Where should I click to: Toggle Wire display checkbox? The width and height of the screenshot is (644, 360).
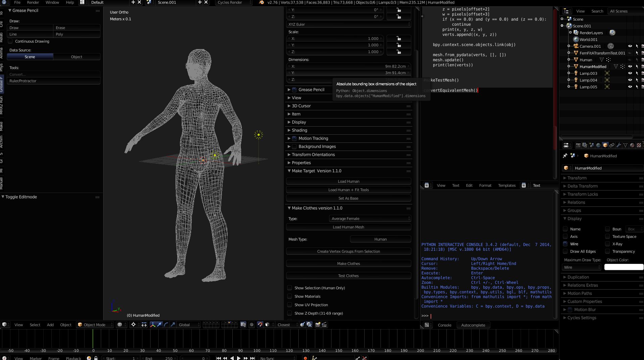[565, 244]
